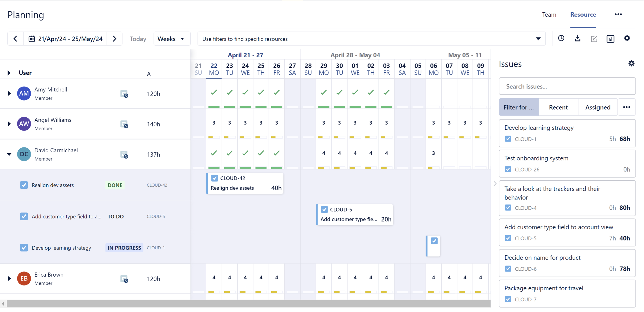Open the calendar date range picker
Viewport: 644px width, 312px height.
65,39
